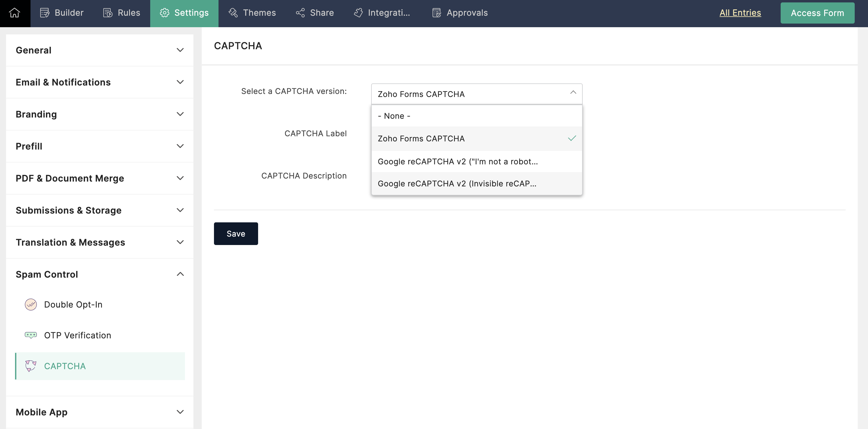Select the Double Opt-In icon
This screenshot has width=868, height=429.
tap(31, 305)
